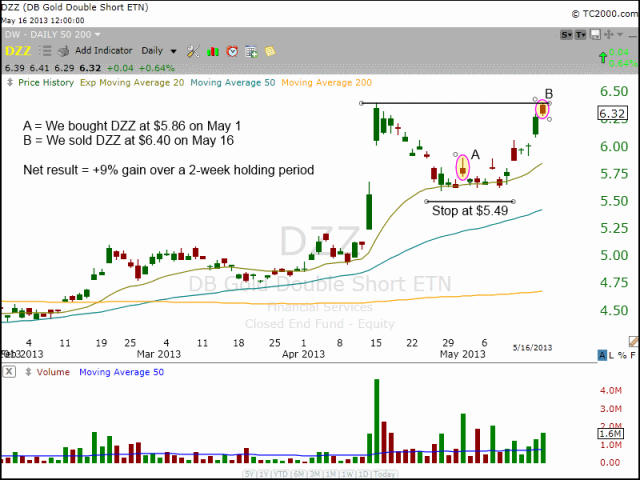Click the indicator tool icon before Add Indicator
640x480 pixels.
63,51
